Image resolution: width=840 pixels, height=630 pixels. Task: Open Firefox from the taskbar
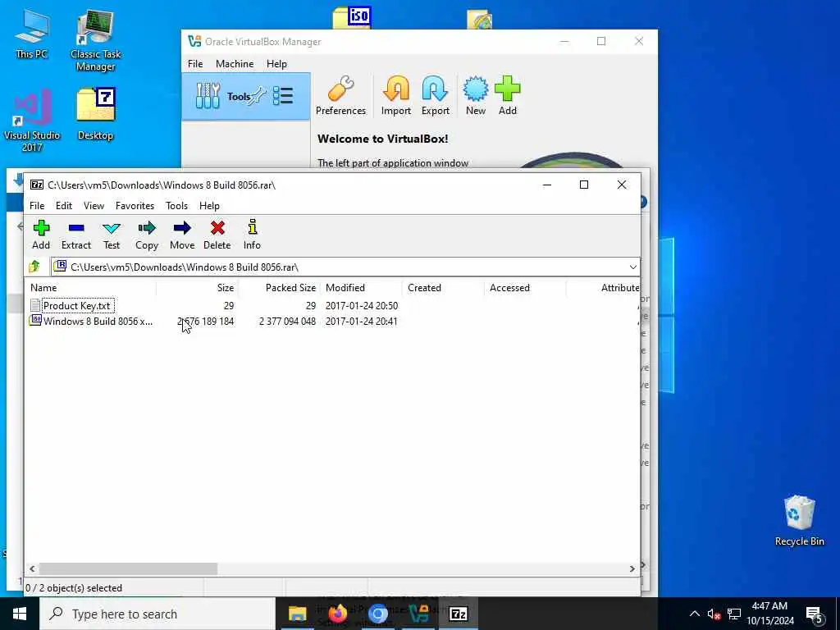pyautogui.click(x=337, y=614)
